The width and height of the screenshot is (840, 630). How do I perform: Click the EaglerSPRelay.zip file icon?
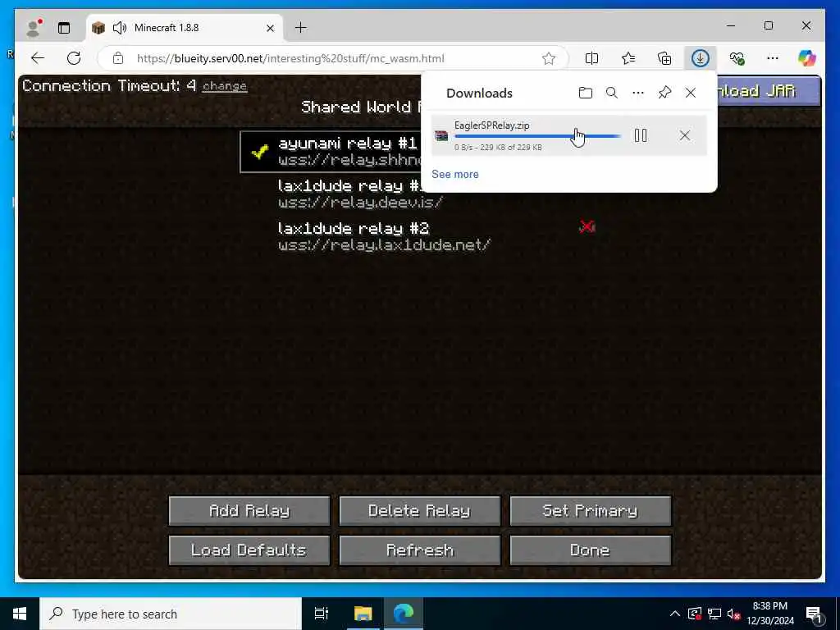pyautogui.click(x=441, y=135)
